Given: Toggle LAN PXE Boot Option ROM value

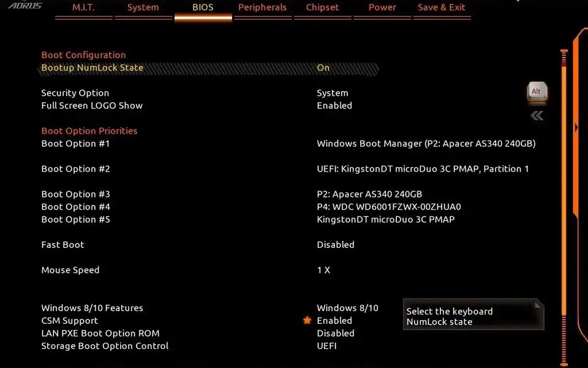Looking at the screenshot, I should (335, 333).
